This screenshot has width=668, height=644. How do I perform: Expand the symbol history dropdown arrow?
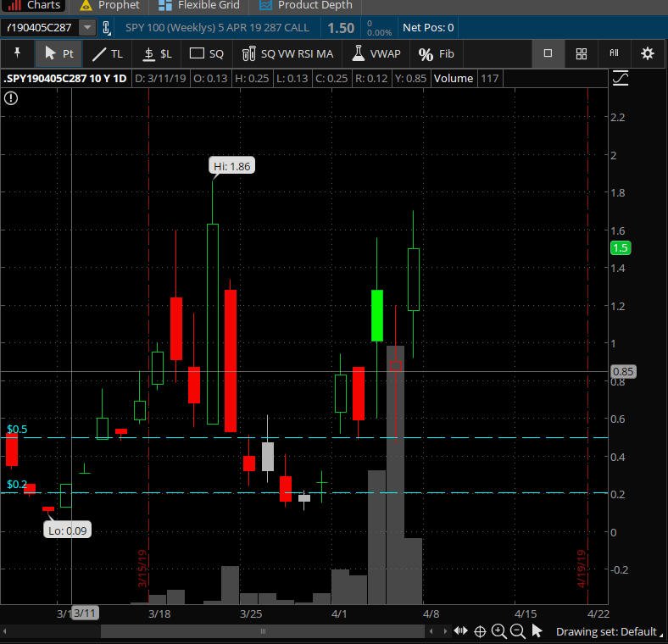[87, 28]
